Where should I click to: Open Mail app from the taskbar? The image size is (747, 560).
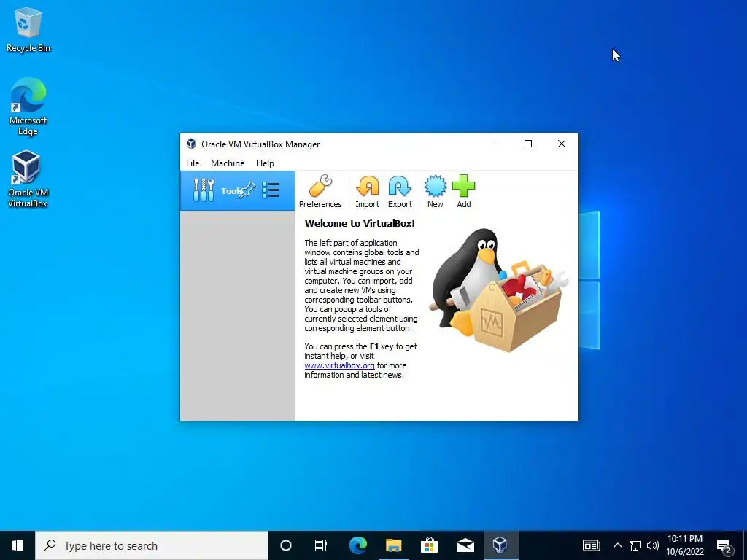(465, 545)
